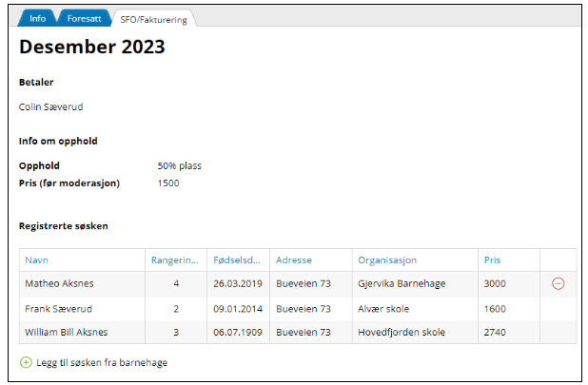The image size is (588, 385).
Task: Click the Hovedfjorden skole cell
Action: coord(401,332)
